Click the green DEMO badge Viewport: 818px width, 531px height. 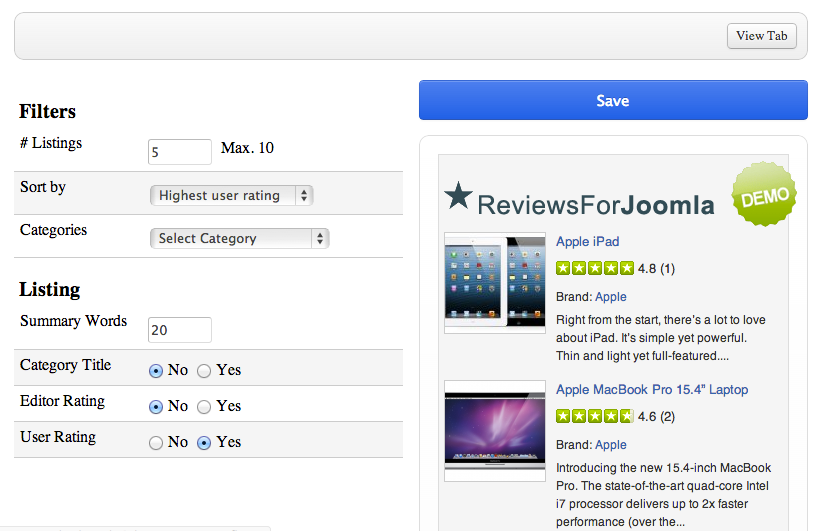764,193
